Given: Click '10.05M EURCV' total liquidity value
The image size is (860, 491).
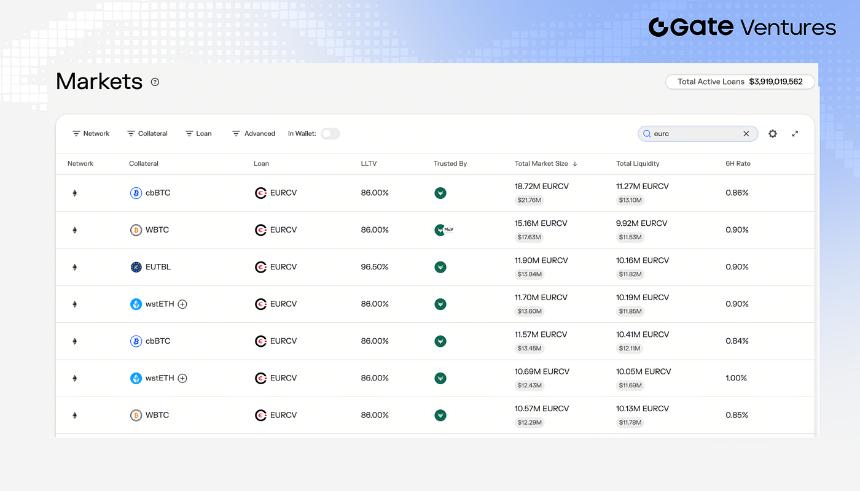Looking at the screenshot, I should pos(643,371).
